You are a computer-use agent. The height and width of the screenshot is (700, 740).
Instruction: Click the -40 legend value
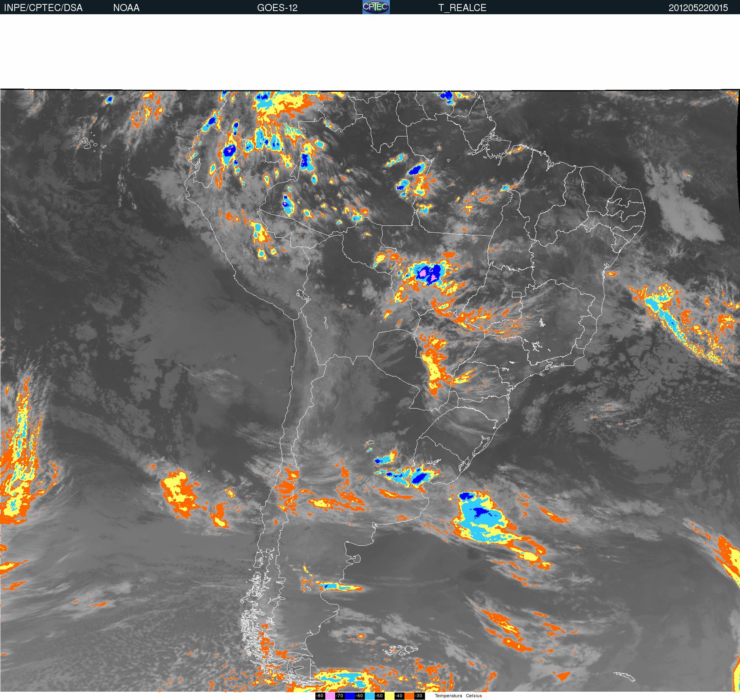[x=399, y=696]
